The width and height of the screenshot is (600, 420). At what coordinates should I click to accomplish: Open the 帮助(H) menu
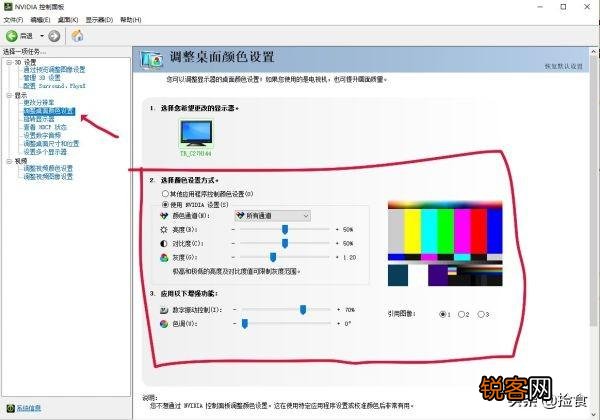(131, 20)
